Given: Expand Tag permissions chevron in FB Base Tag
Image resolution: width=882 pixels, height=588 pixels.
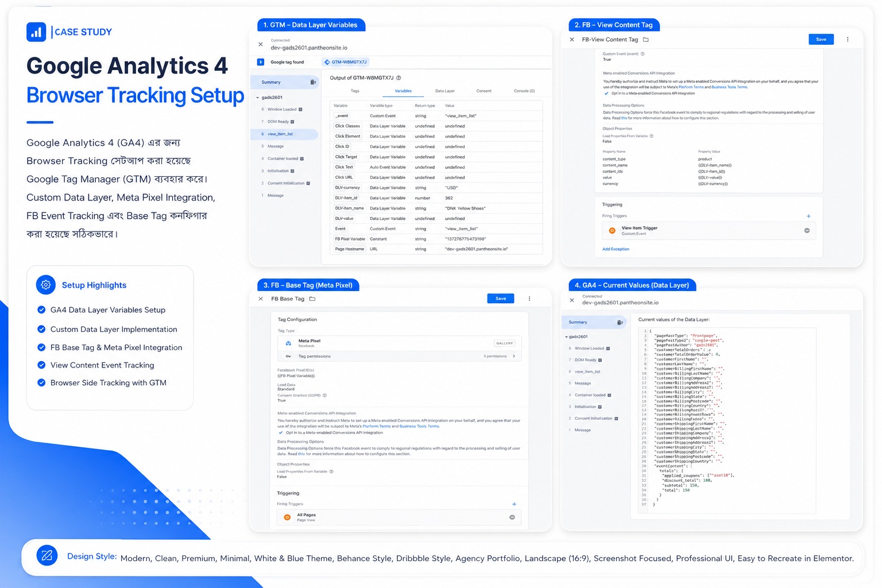Looking at the screenshot, I should tap(514, 356).
